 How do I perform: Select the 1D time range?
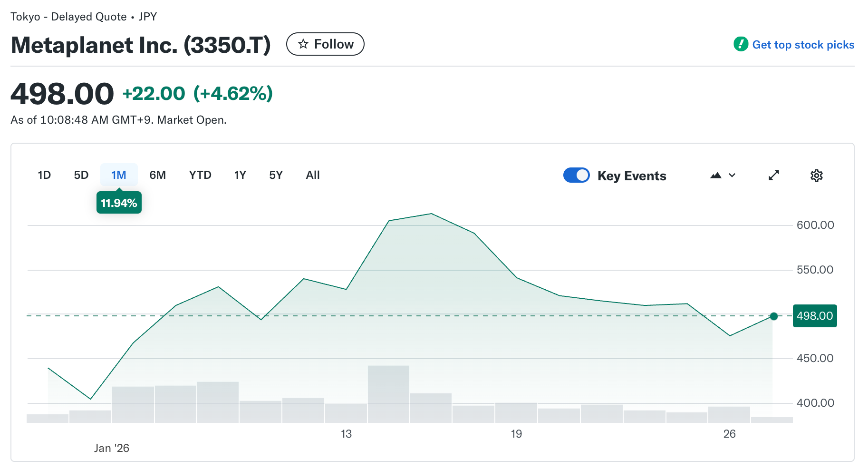(x=44, y=175)
